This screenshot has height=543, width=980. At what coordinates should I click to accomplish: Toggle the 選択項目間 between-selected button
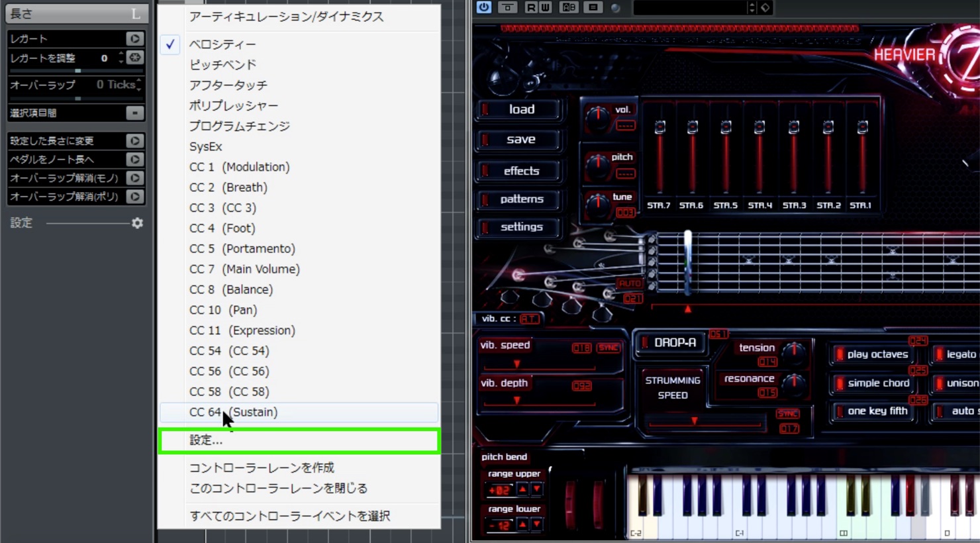(x=134, y=113)
